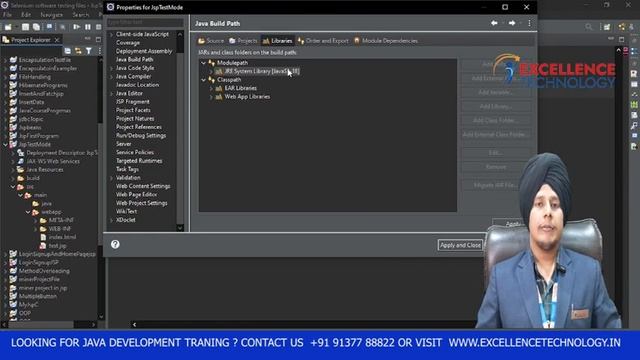Click the New icon in Eclipse toolbar

coord(8,27)
